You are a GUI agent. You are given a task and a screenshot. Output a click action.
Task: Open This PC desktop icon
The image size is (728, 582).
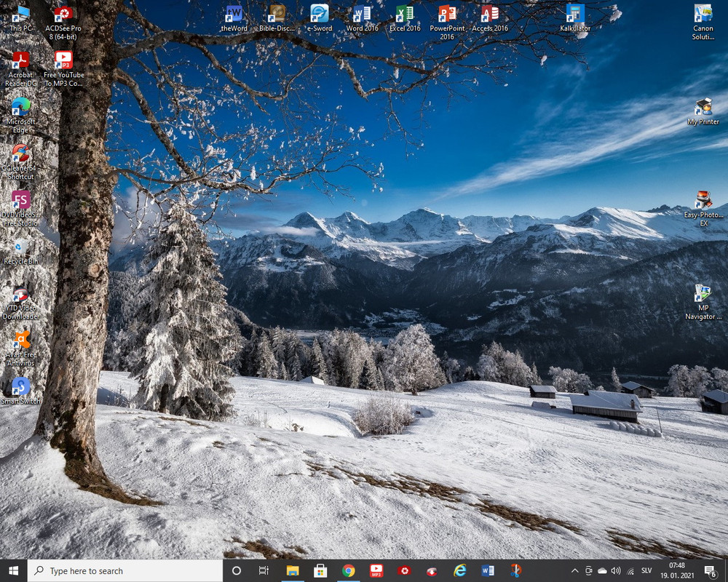pos(21,20)
